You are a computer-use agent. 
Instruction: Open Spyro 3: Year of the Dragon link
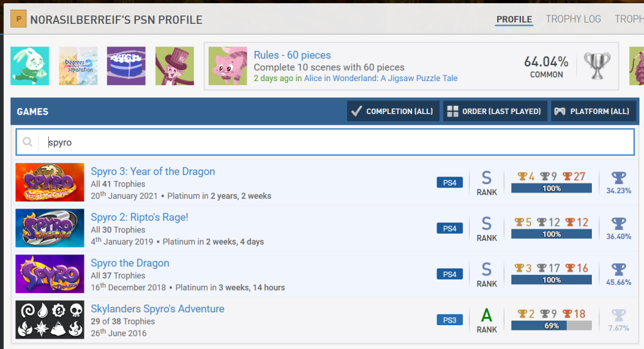(153, 171)
